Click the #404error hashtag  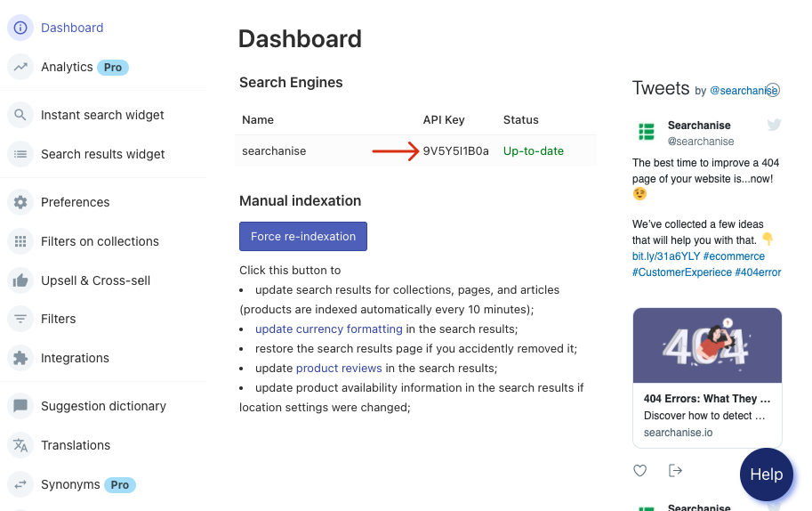click(758, 272)
